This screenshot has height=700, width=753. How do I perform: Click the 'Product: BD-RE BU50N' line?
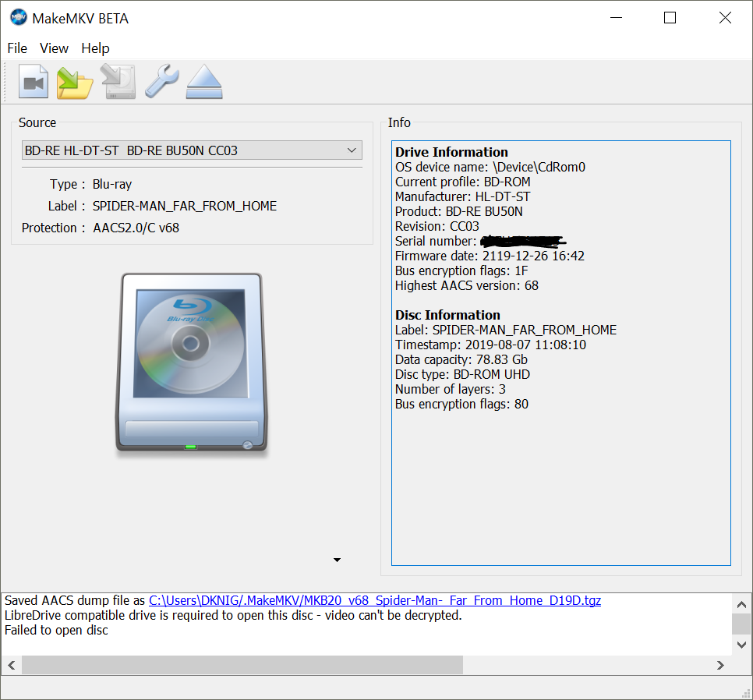[459, 212]
